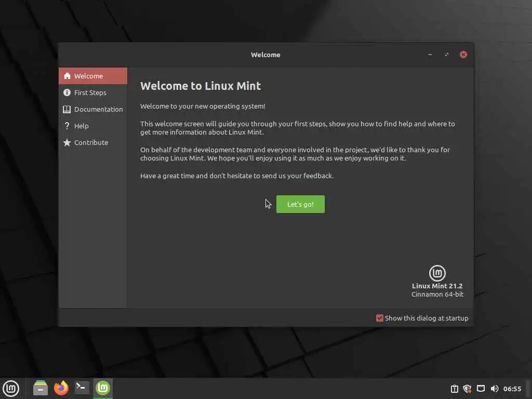Screen dimensions: 532x399
Task: Open Firefox from the taskbar
Action: click(x=61, y=388)
